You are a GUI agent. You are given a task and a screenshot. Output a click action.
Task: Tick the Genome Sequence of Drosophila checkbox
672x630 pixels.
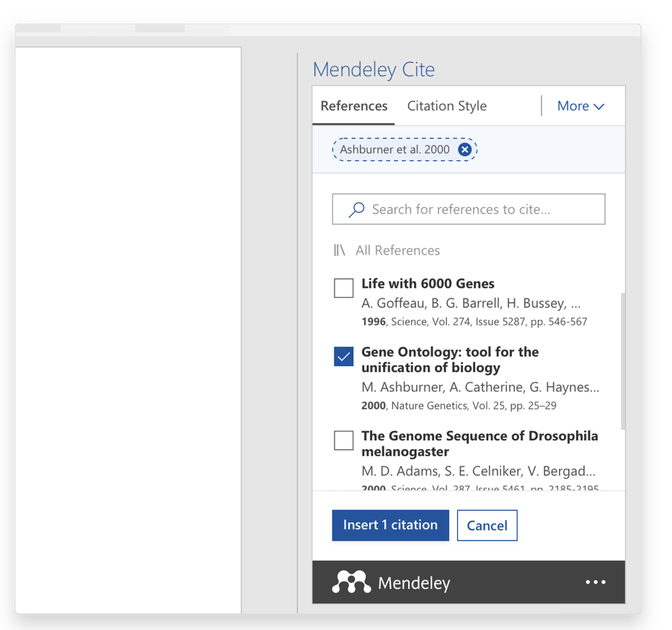coord(344,440)
